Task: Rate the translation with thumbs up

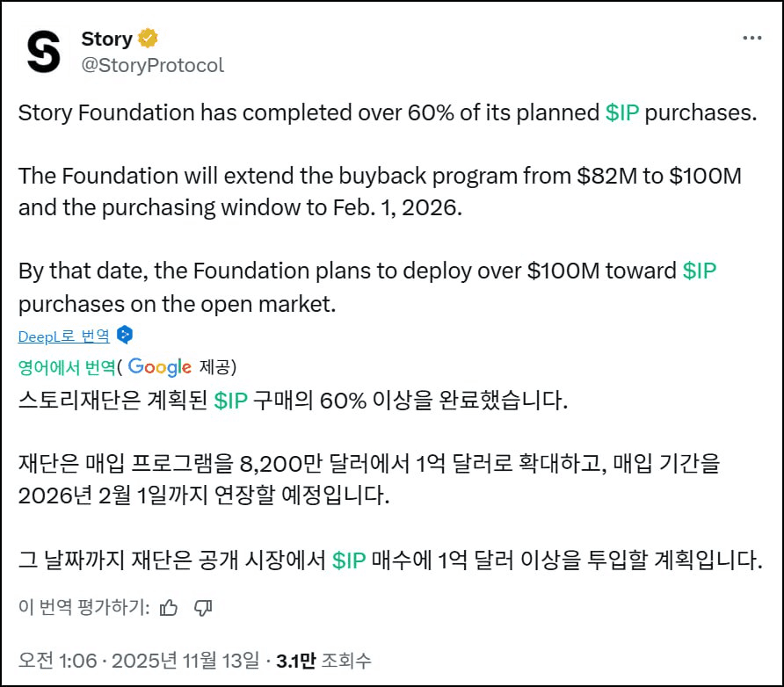Action: (170, 607)
